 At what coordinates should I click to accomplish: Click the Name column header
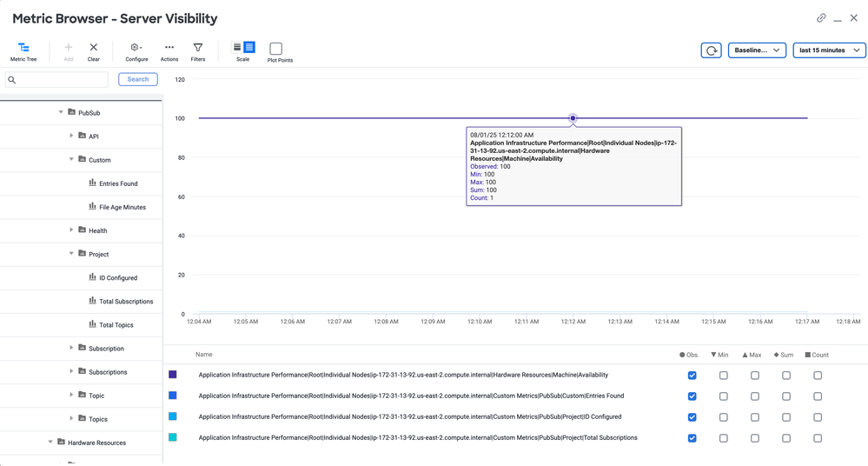pos(203,354)
